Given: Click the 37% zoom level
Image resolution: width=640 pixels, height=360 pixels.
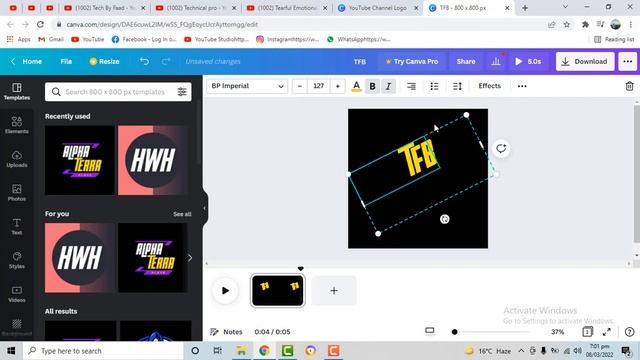Looking at the screenshot, I should tap(557, 332).
